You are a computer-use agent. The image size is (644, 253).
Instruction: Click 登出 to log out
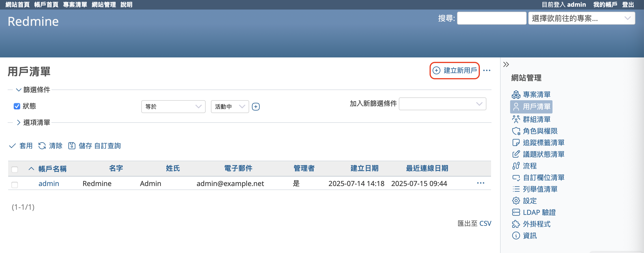coord(628,4)
